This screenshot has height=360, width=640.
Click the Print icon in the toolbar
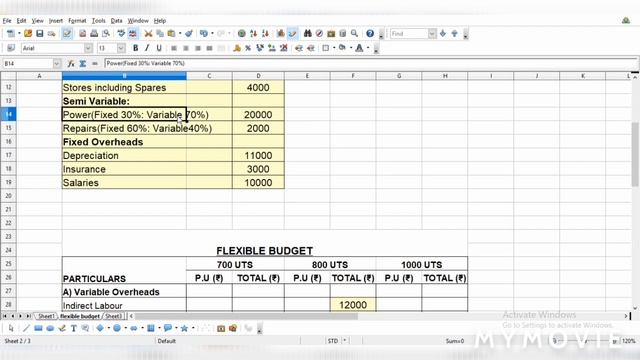coord(94,34)
